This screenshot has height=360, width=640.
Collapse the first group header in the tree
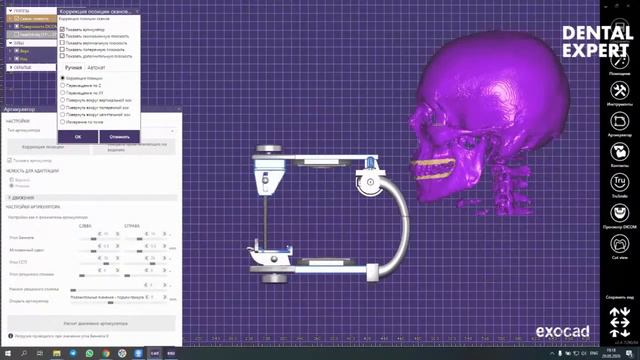(10, 11)
